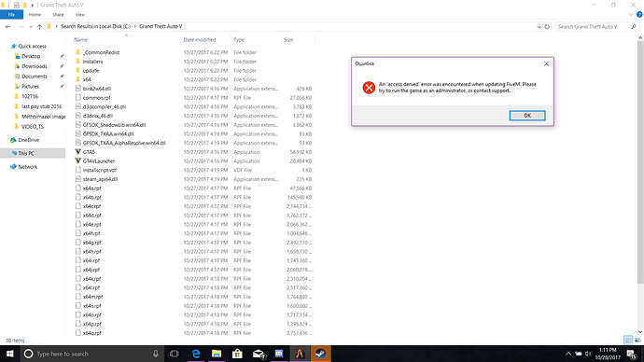The height and width of the screenshot is (362, 644).
Task: Open Discord from taskbar
Action: click(x=279, y=354)
